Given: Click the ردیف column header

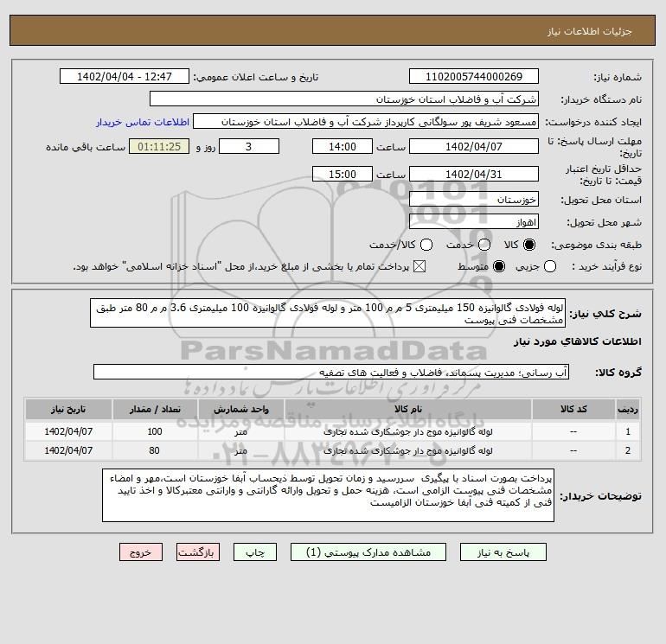Looking at the screenshot, I should (x=628, y=409).
